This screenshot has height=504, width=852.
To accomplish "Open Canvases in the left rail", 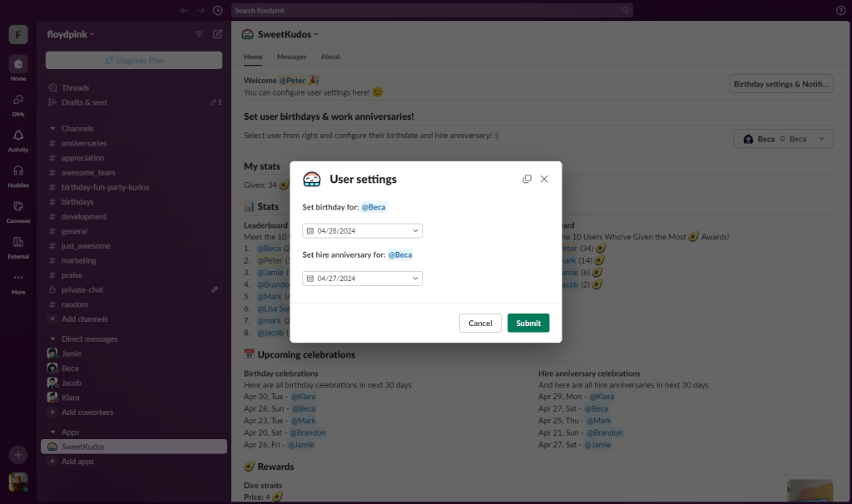I will click(18, 207).
